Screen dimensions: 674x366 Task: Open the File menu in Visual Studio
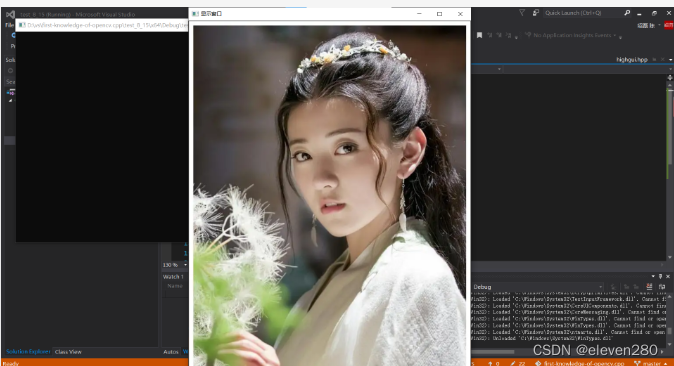click(x=9, y=25)
